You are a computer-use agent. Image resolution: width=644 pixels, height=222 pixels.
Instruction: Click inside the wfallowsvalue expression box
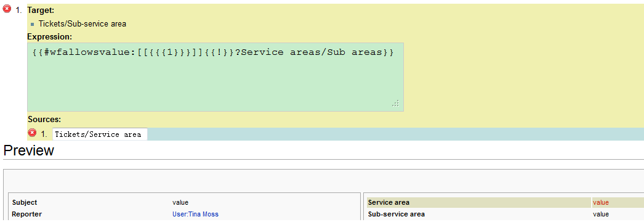point(215,77)
